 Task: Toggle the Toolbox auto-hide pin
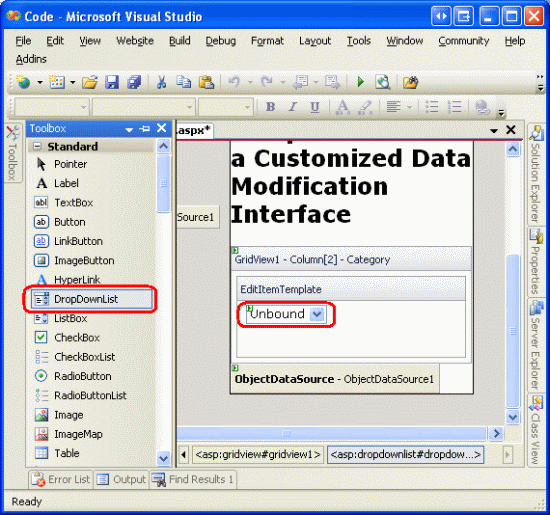pyautogui.click(x=145, y=129)
